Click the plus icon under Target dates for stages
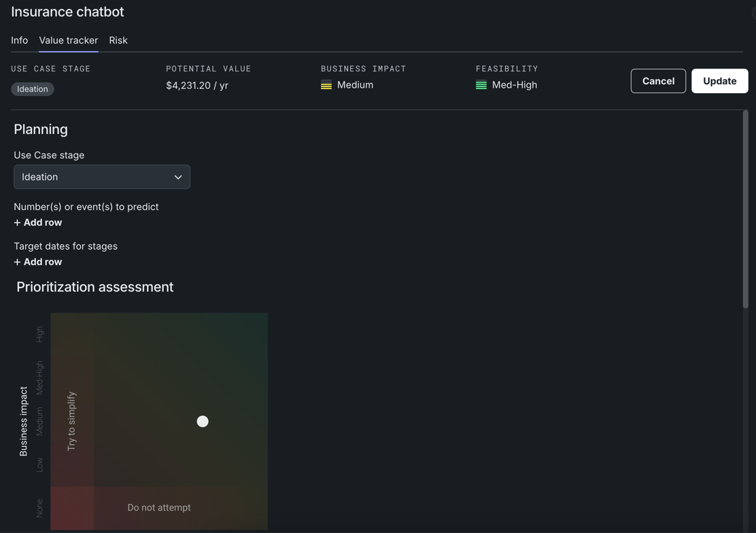This screenshot has width=756, height=533. (18, 262)
